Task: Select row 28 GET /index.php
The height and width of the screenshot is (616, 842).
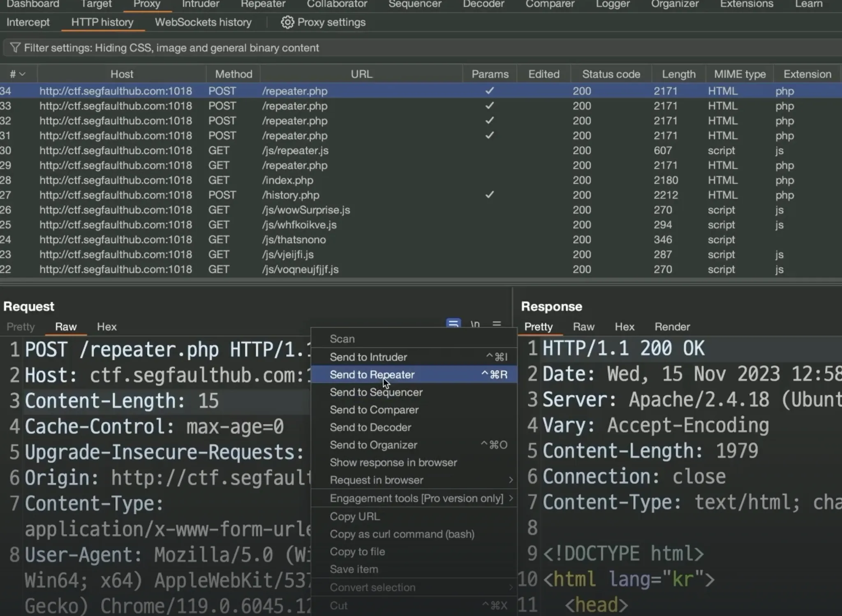Action: (288, 180)
